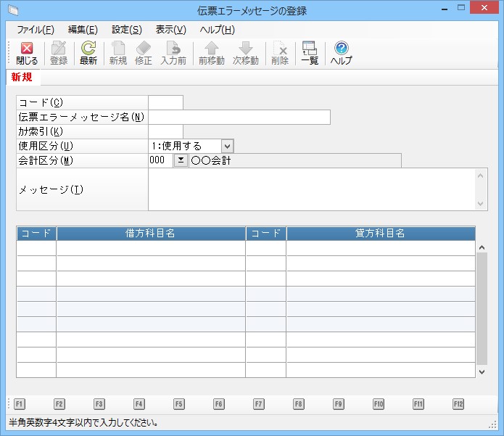Click the コード(C) input field
The image size is (504, 436).
click(165, 103)
